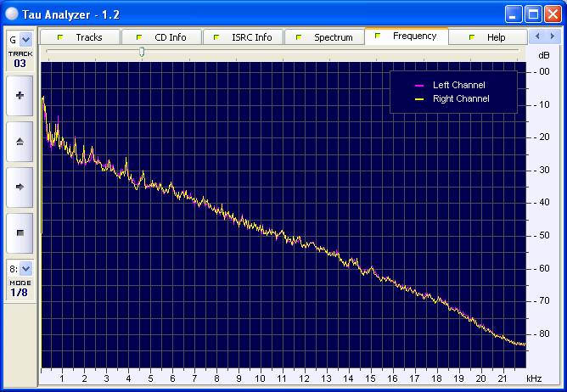Click the plus (add) button in sidebar
Screen dimensions: 567x392
20,96
